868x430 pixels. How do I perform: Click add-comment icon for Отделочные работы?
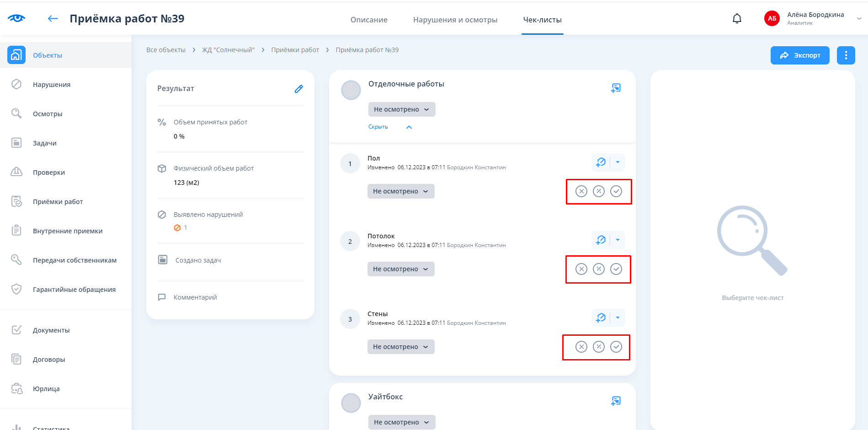[616, 88]
